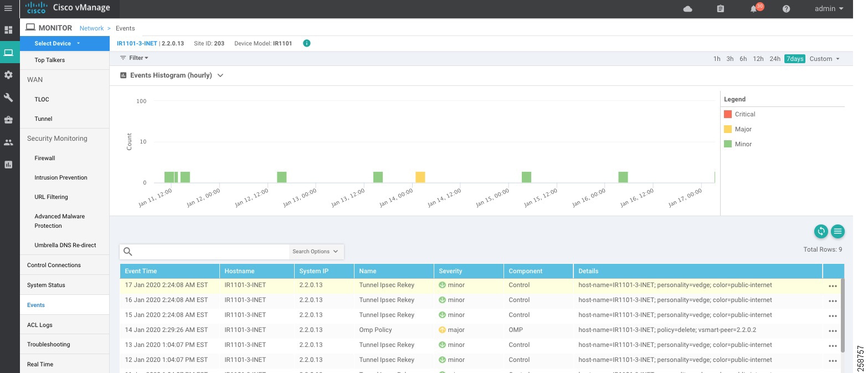Screen dimensions: 868x373
Task: Open Configuration gear icon in sidebar
Action: (8, 75)
